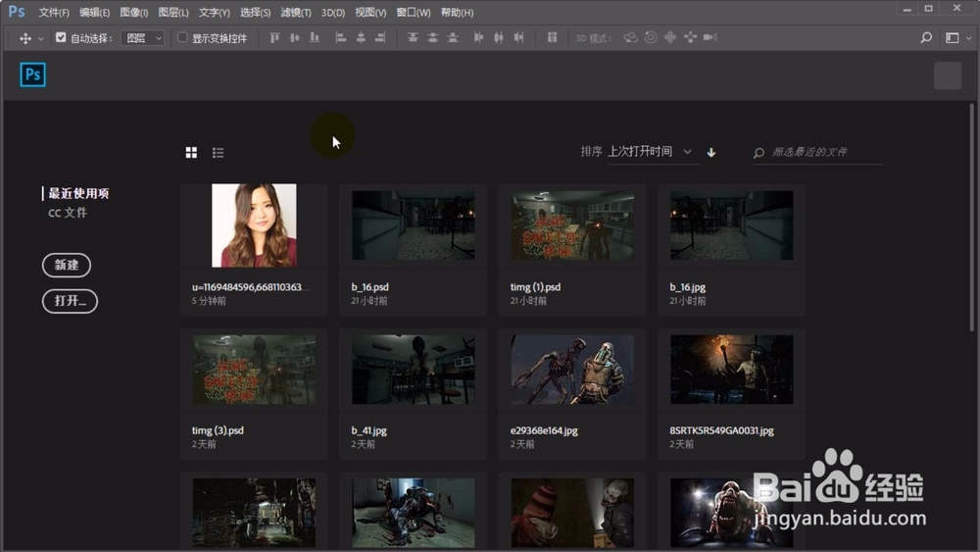
Task: Enable the 显示变换控件 checkbox
Action: tap(182, 37)
